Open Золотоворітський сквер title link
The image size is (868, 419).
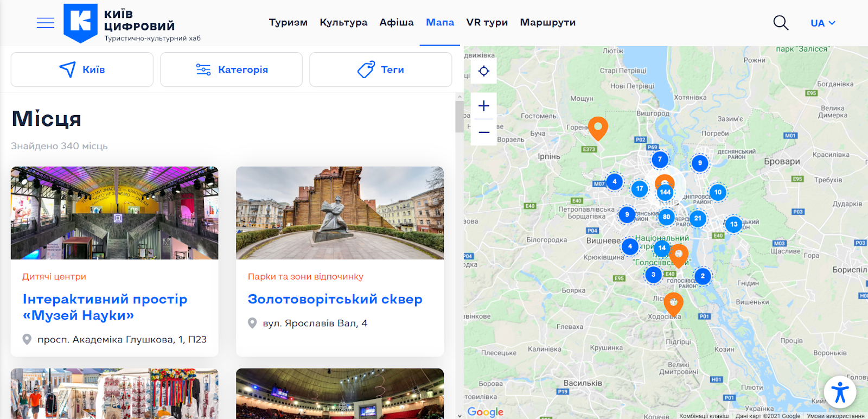click(335, 299)
